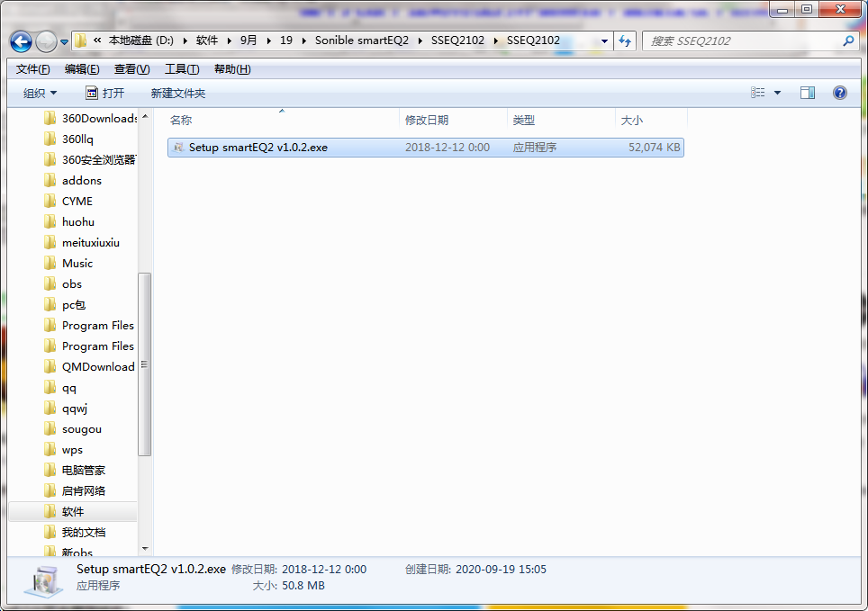Open the 查看(V) menu
868x611 pixels.
point(131,69)
